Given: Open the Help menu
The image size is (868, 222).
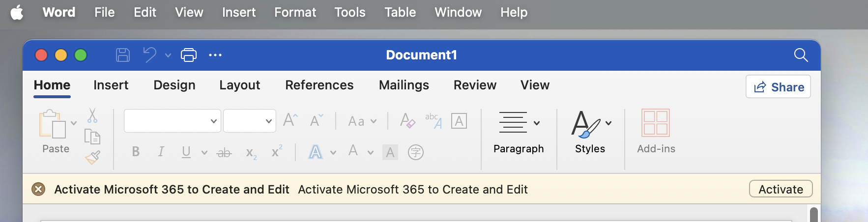Looking at the screenshot, I should click(514, 12).
